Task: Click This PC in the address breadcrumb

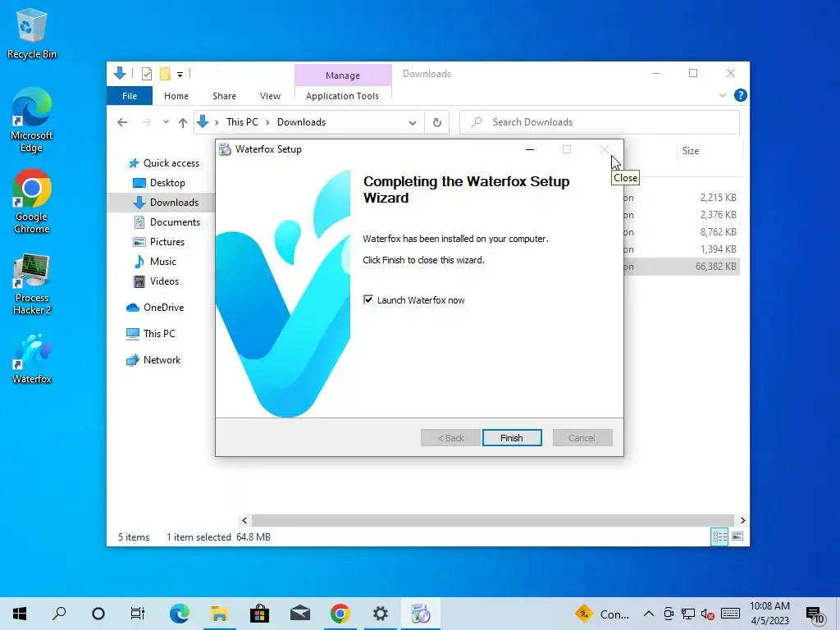Action: click(242, 122)
